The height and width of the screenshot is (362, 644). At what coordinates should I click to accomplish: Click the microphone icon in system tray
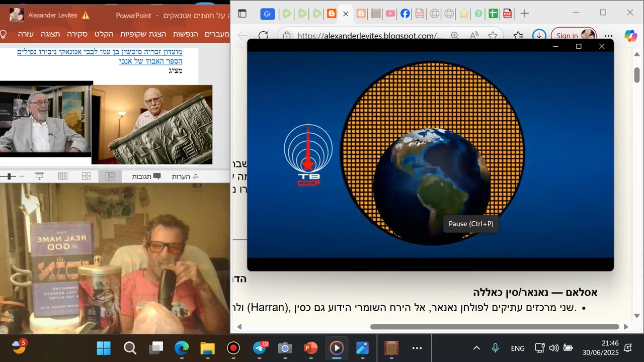pyautogui.click(x=495, y=348)
